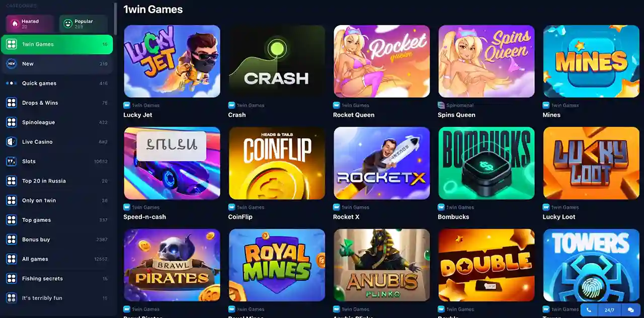Open the Bonus buy category

tap(57, 240)
